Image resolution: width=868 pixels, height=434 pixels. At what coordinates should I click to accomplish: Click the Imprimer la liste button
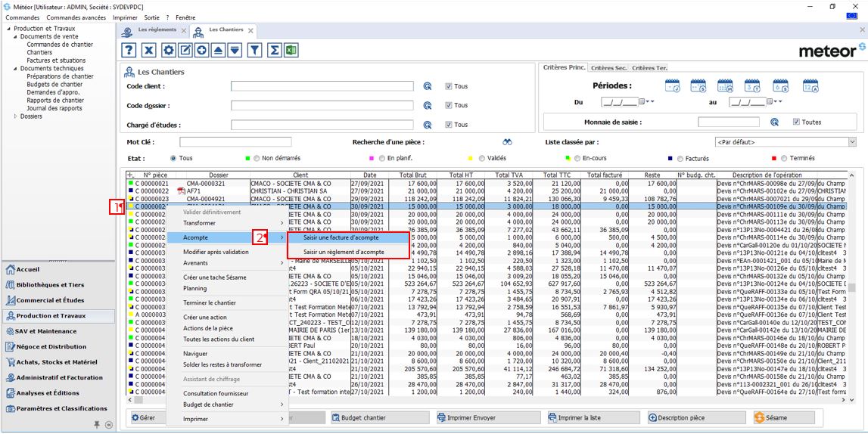tap(593, 418)
